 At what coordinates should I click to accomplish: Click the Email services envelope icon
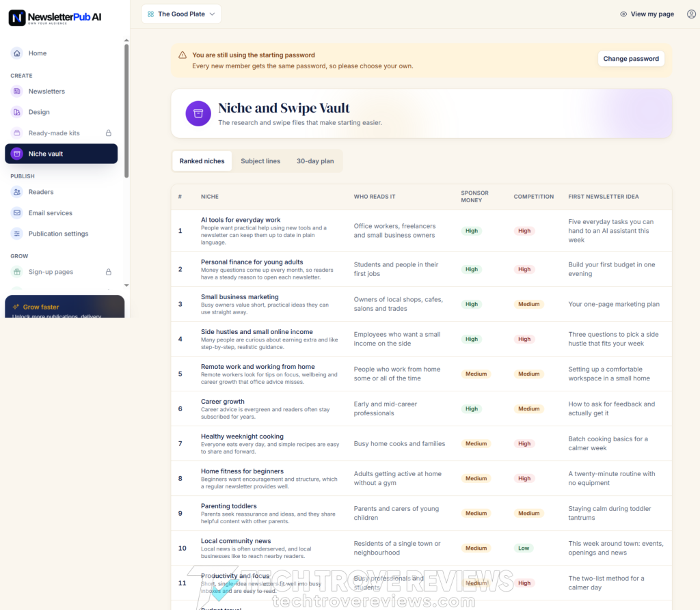[17, 213]
